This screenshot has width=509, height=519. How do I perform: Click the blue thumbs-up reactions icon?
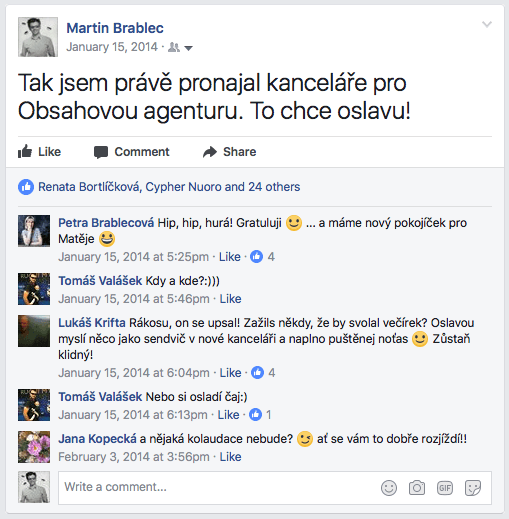26,187
